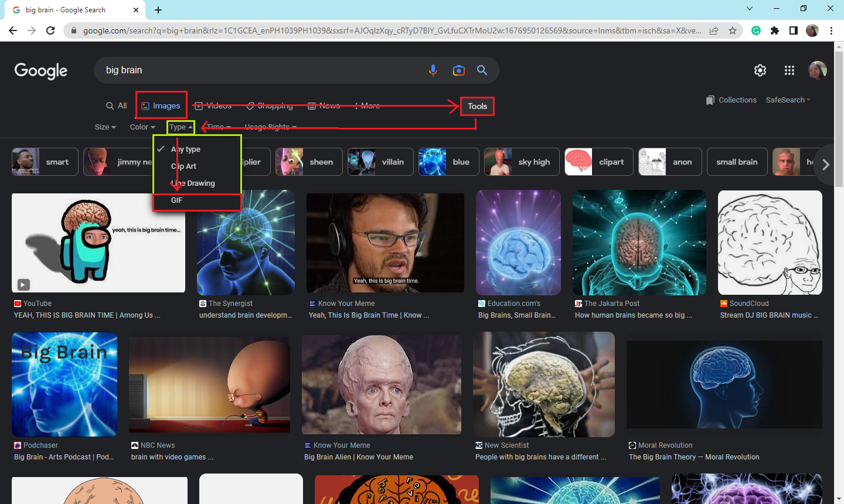Select GIF from Type menu
The width and height of the screenshot is (844, 504).
pyautogui.click(x=177, y=200)
